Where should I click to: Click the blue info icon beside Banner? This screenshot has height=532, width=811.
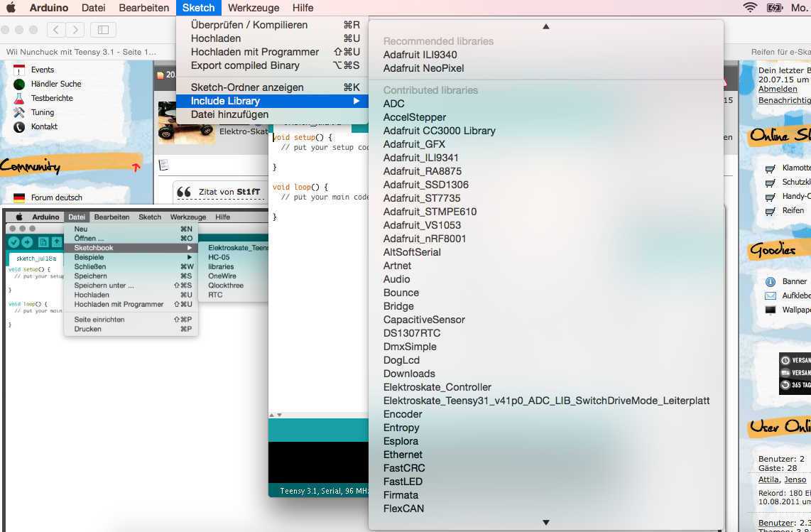pyautogui.click(x=770, y=282)
